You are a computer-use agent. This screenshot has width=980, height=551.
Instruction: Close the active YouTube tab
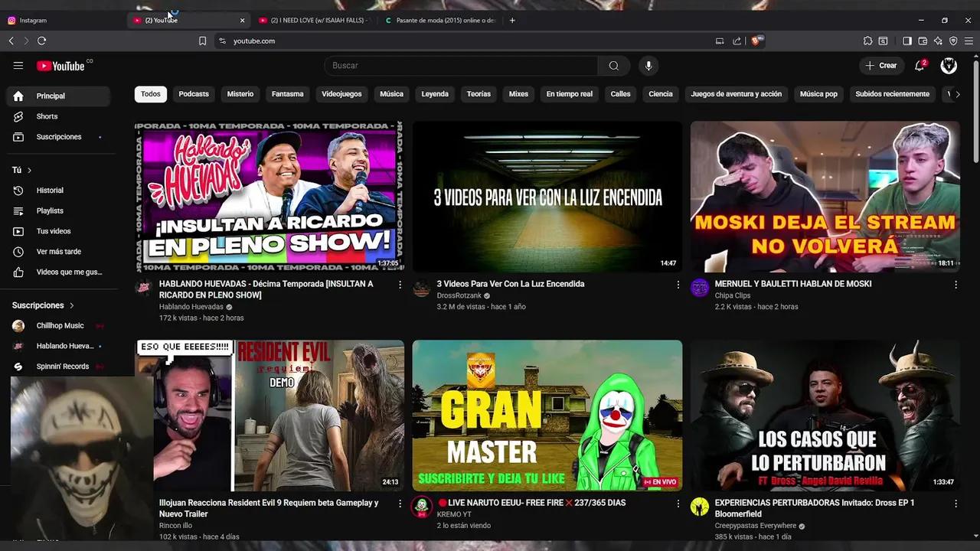(243, 21)
